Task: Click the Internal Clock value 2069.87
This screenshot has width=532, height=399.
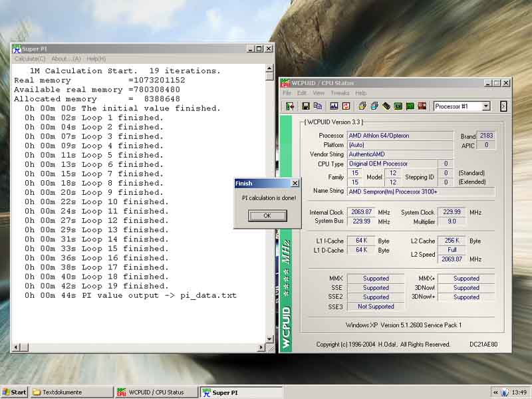Action: (x=361, y=212)
